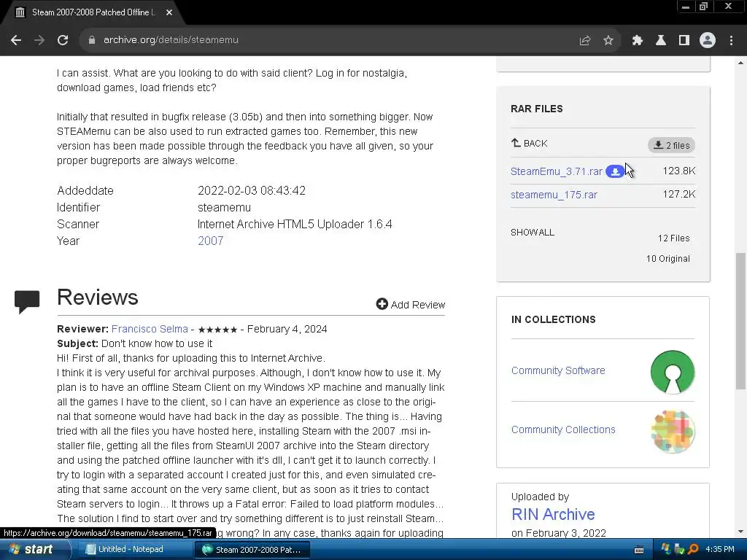Click the address bar URL field
747x560 pixels.
(333, 40)
